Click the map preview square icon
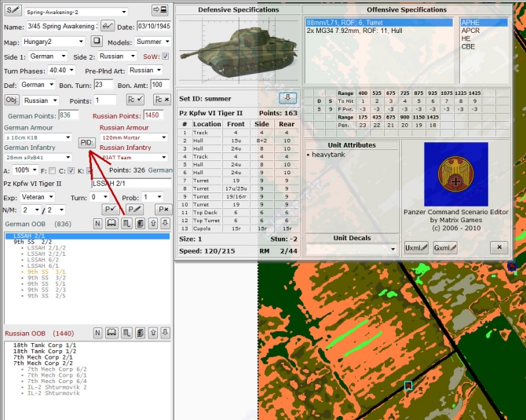Screen dimensions: 526x420 [x=97, y=41]
